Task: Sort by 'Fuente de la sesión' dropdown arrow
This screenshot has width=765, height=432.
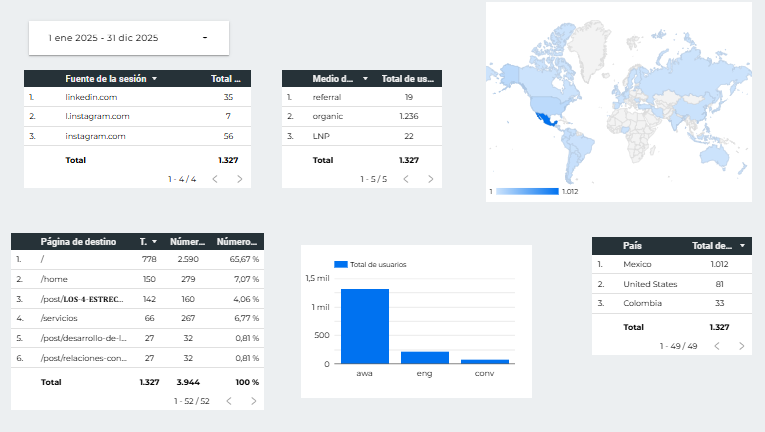Action: coord(154,79)
